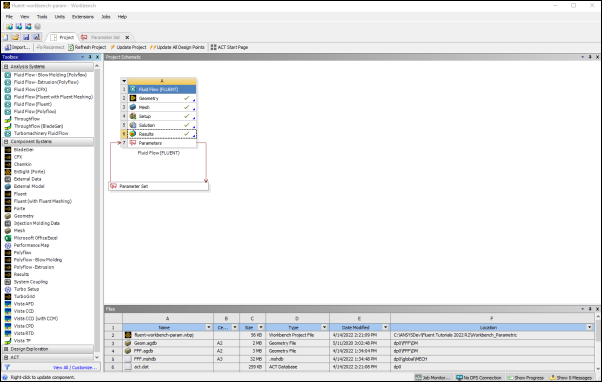Open the File menu
602x382 pixels.
click(9, 17)
